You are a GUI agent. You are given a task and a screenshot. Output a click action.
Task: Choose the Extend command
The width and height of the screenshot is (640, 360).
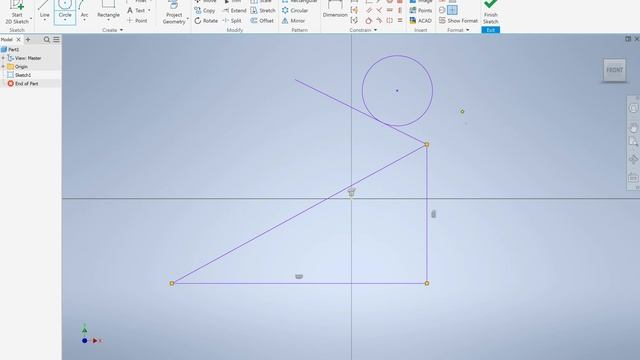pyautogui.click(x=234, y=10)
